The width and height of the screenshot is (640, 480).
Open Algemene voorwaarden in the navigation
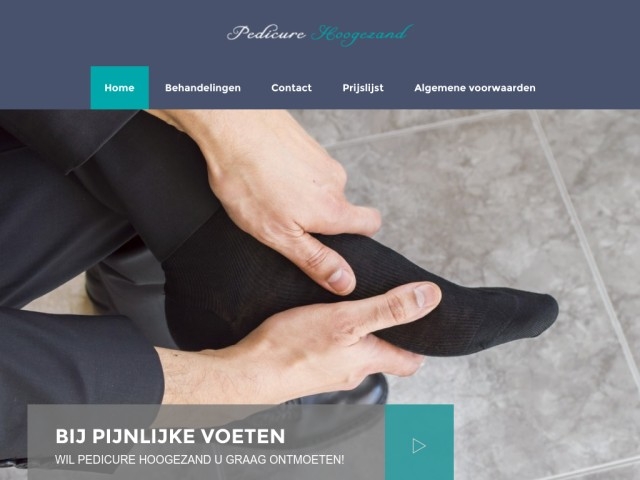[475, 88]
